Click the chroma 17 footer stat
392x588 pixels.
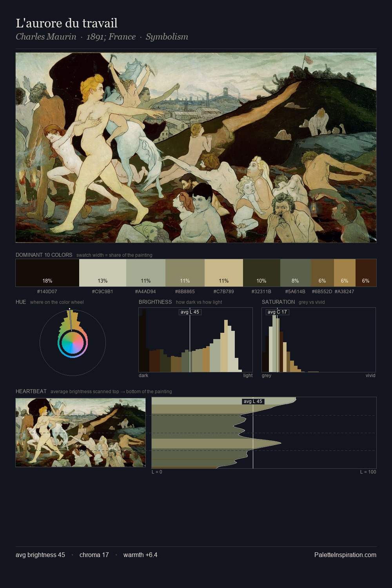(94, 555)
